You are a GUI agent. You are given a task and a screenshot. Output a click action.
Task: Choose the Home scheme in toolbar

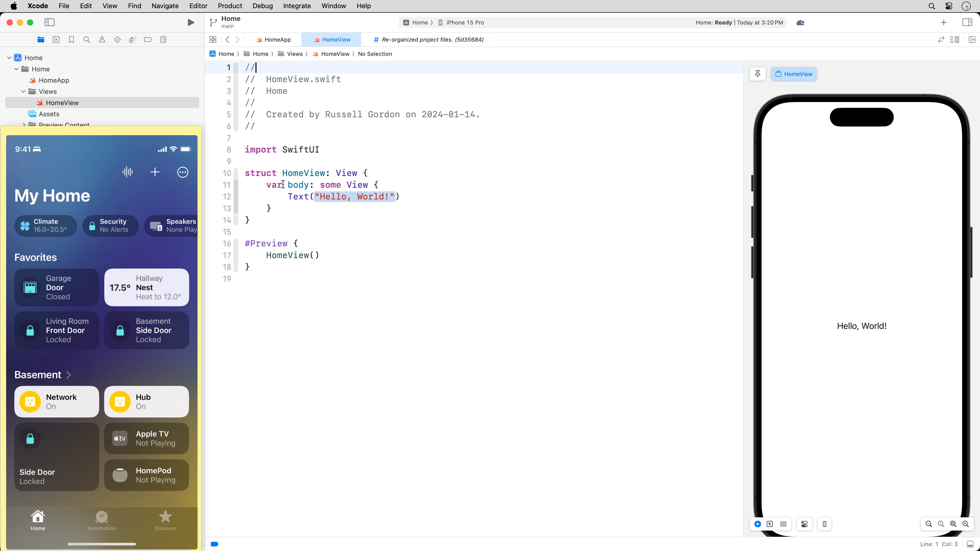[416, 22]
